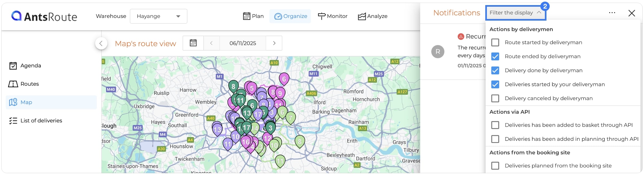Open the Plan tab
The height and width of the screenshot is (174, 644).
pos(253,16)
